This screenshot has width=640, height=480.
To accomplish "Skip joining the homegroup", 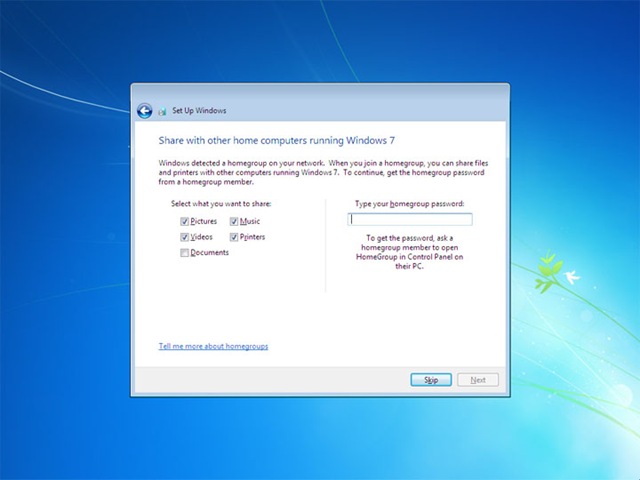I will (x=431, y=380).
